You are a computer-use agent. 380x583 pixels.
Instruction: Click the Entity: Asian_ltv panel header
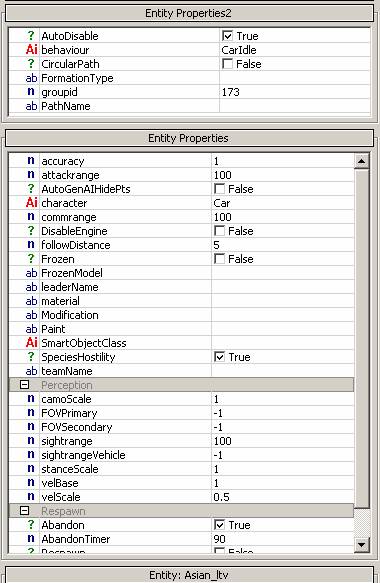tap(189, 575)
